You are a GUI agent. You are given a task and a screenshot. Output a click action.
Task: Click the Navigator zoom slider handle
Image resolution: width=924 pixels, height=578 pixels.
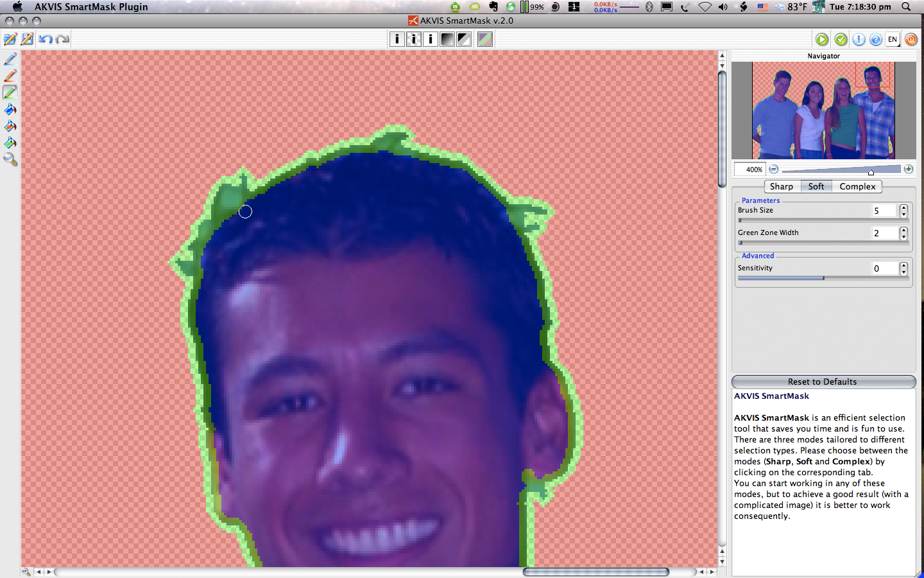[x=871, y=171]
